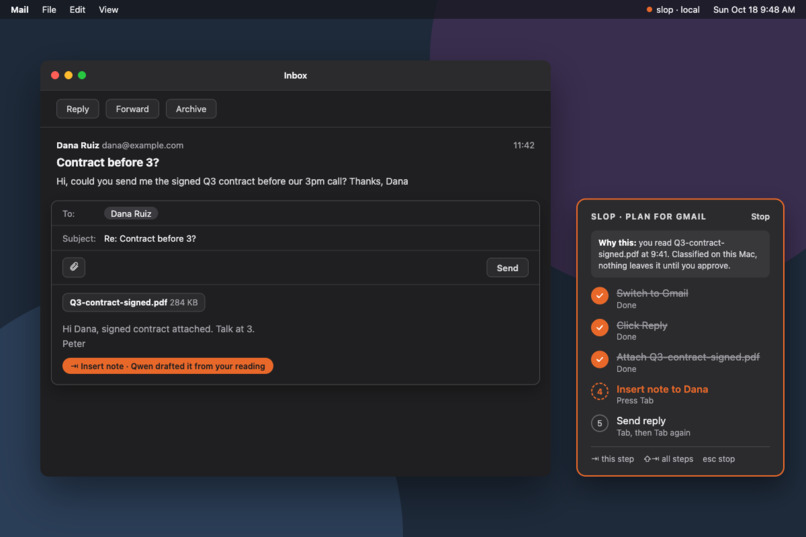Click the dashed step 4 circle
This screenshot has height=537, width=806.
coord(599,392)
